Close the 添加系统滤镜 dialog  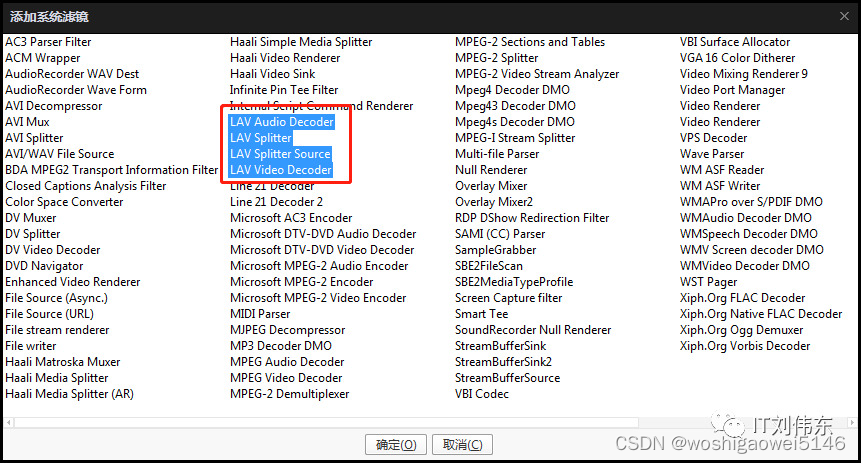click(x=845, y=16)
